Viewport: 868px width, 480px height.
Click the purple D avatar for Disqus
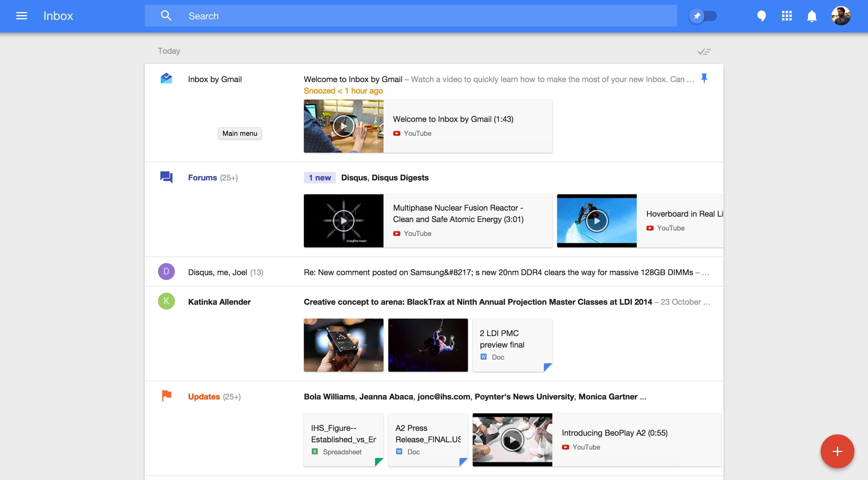(x=166, y=272)
